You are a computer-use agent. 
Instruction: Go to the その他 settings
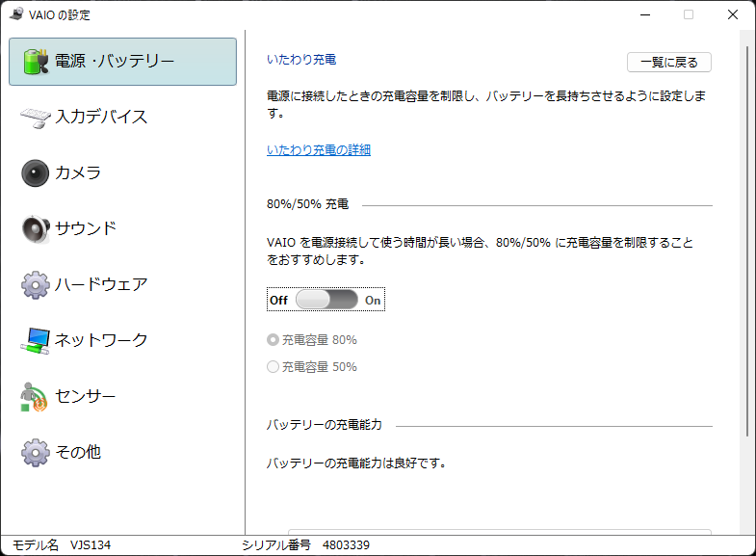(122, 452)
